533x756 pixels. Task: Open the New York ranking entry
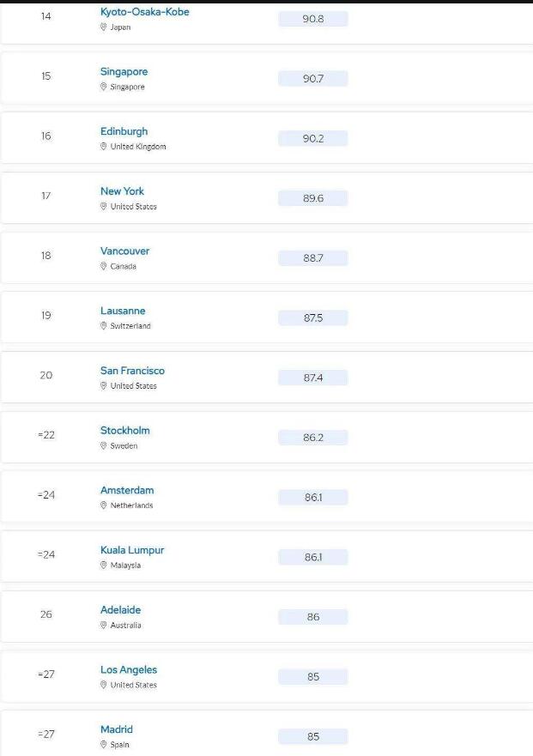click(122, 191)
